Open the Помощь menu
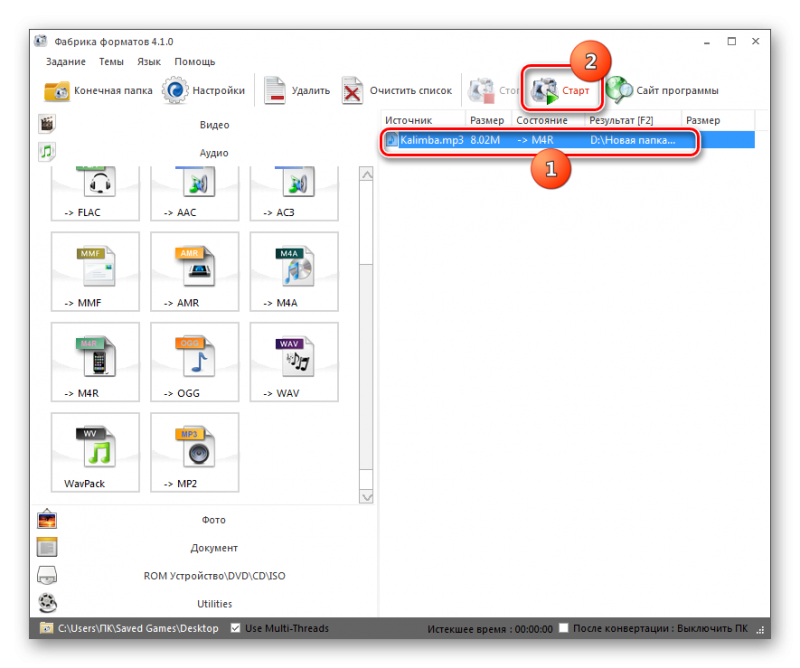The height and width of the screenshot is (668, 800). [x=195, y=62]
